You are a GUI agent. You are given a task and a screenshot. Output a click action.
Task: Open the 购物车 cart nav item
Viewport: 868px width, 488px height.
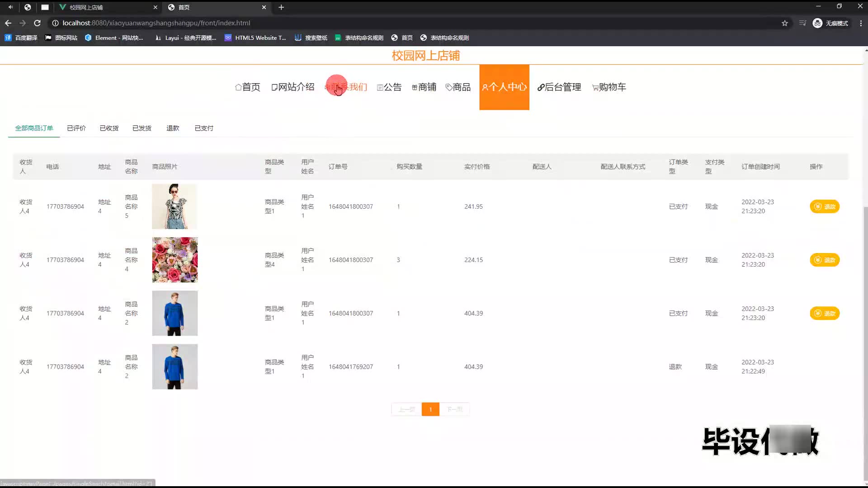click(609, 87)
